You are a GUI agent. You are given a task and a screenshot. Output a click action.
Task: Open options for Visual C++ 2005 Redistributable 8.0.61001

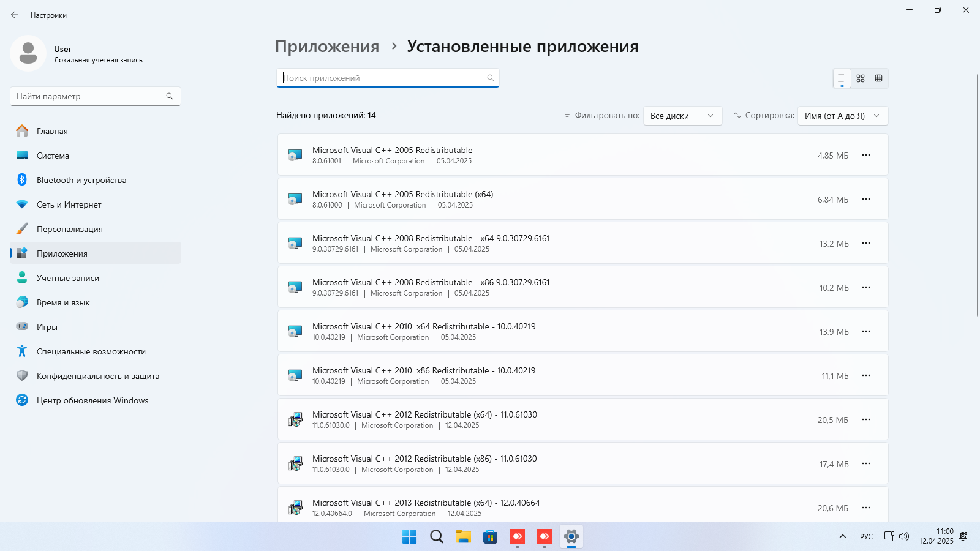(x=866, y=155)
